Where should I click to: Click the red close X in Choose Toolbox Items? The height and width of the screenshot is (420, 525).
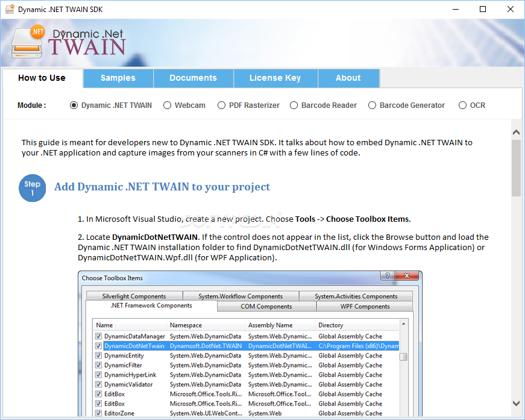[x=407, y=276]
